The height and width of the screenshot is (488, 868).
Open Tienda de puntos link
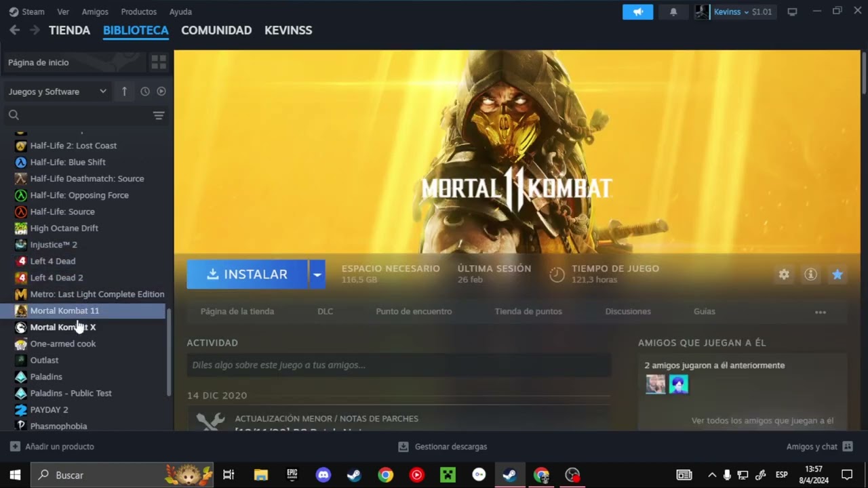coord(528,312)
